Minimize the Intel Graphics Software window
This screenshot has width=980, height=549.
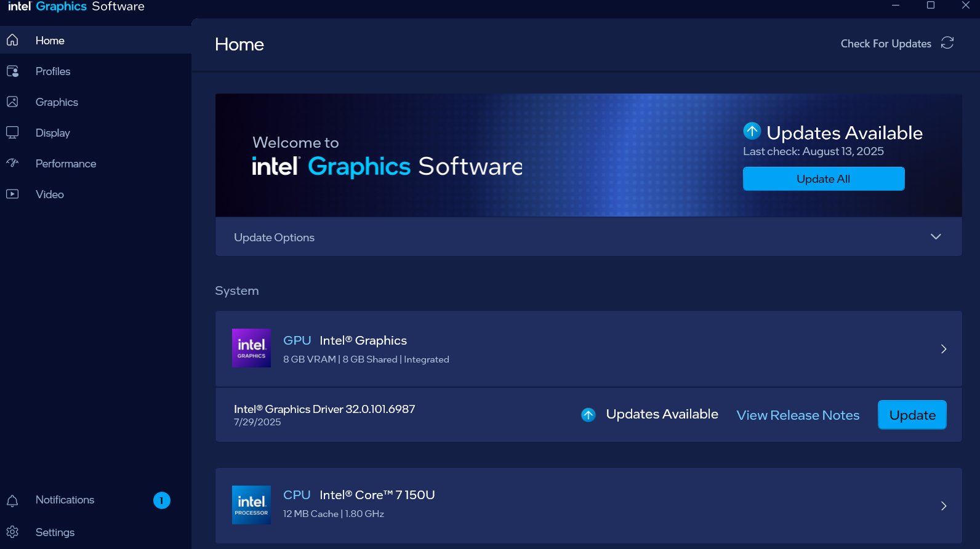pyautogui.click(x=896, y=6)
